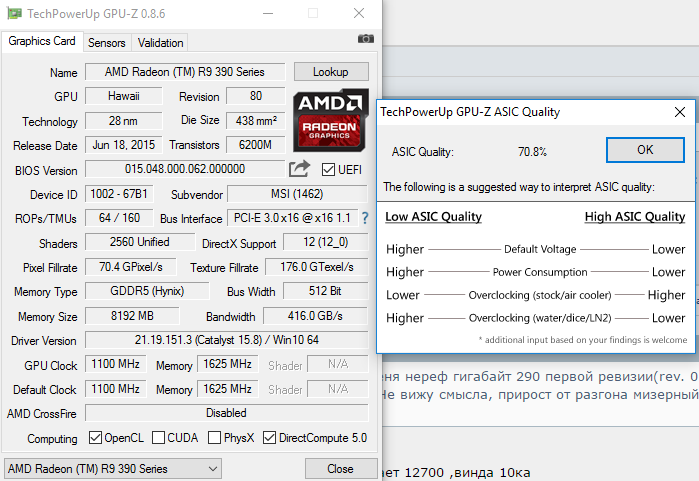Click the Transistors field 6200M
This screenshot has width=699, height=481.
[x=255, y=145]
